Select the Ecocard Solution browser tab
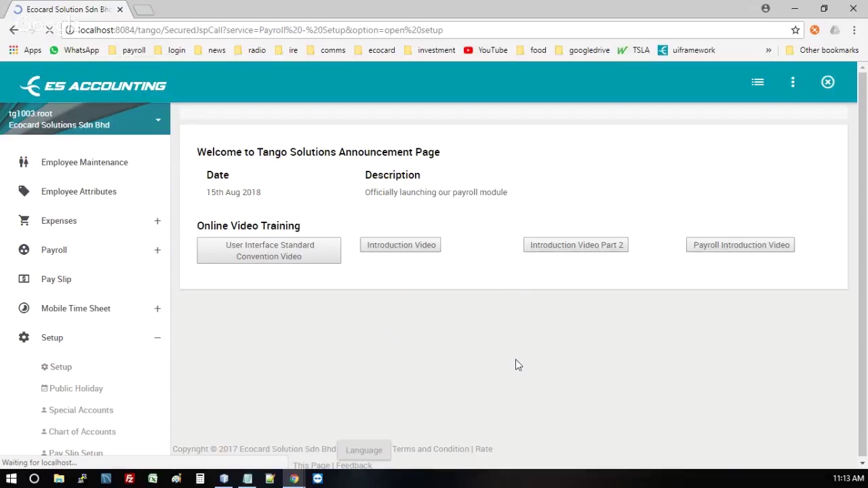The width and height of the screenshot is (868, 488). click(68, 9)
